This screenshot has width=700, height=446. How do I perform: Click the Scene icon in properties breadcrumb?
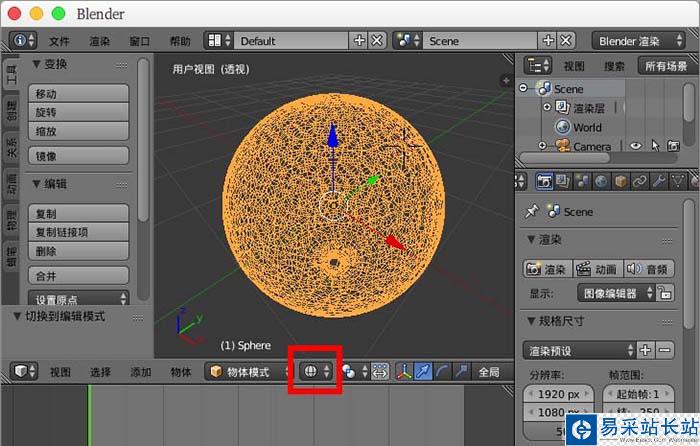coord(554,211)
